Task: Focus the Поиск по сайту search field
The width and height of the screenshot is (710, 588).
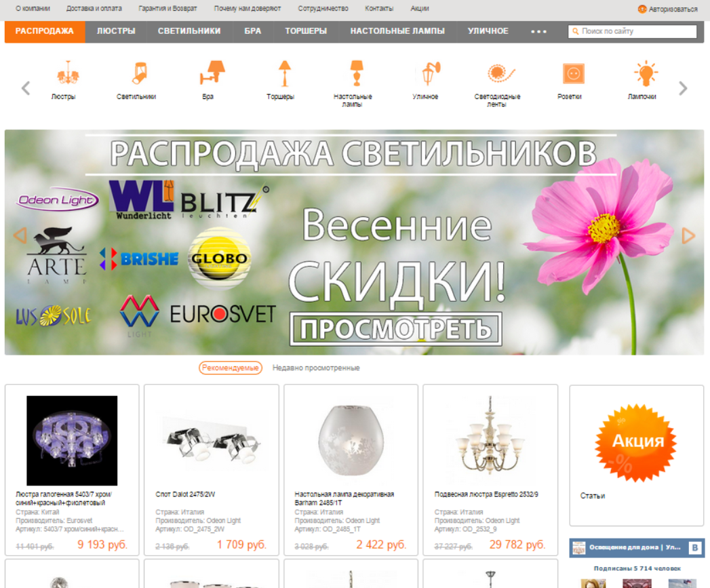Action: 633,31
